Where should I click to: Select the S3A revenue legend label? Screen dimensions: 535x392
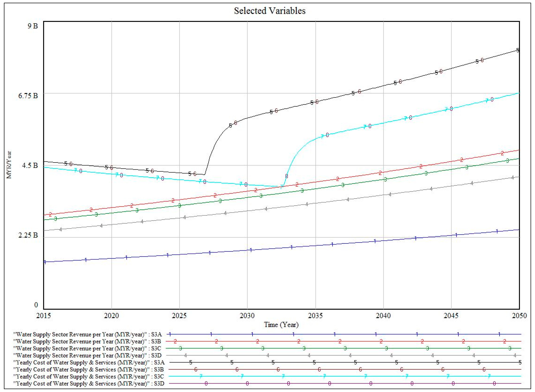(x=88, y=334)
